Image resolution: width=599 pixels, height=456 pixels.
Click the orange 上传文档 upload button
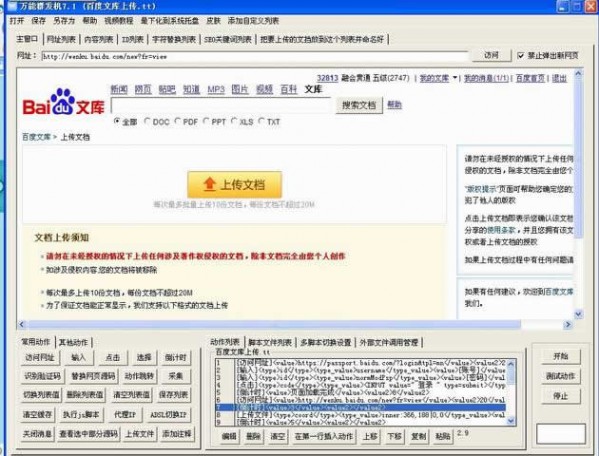point(235,184)
